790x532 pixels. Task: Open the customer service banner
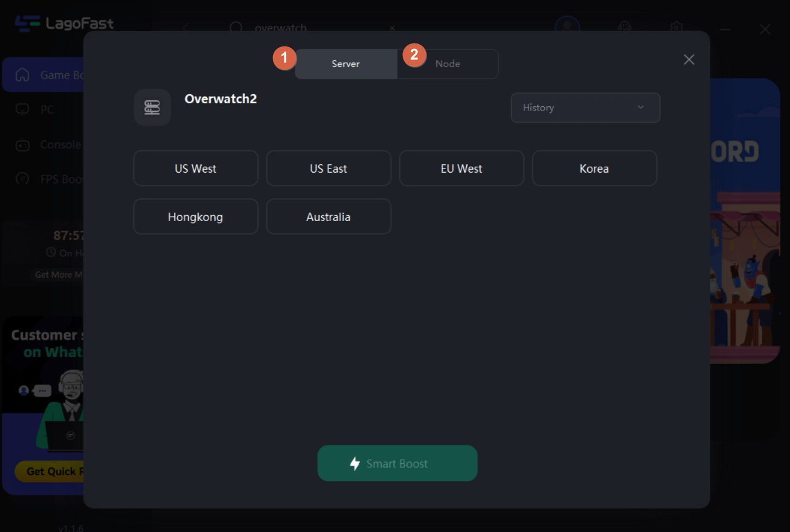[43, 405]
